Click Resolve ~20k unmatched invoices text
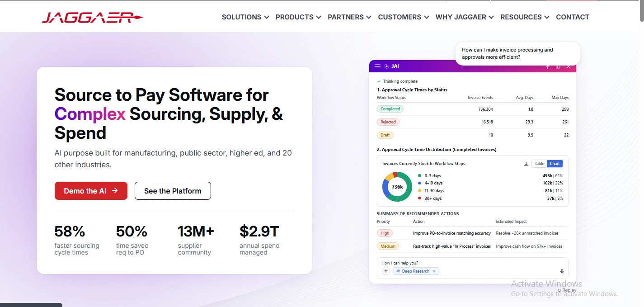Screen dimensions: 644x307 click(527, 233)
